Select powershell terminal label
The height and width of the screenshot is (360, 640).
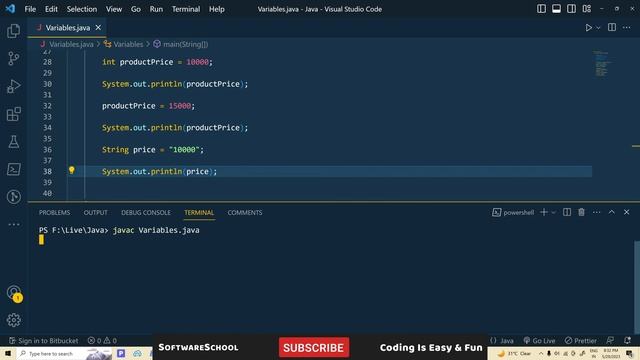[x=513, y=212]
